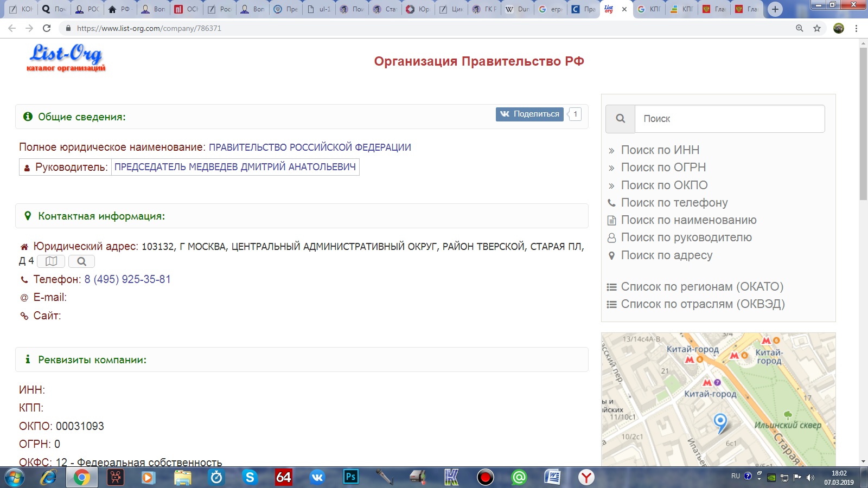
Task: Switch to the 'ul-1' tab
Action: 319,9
